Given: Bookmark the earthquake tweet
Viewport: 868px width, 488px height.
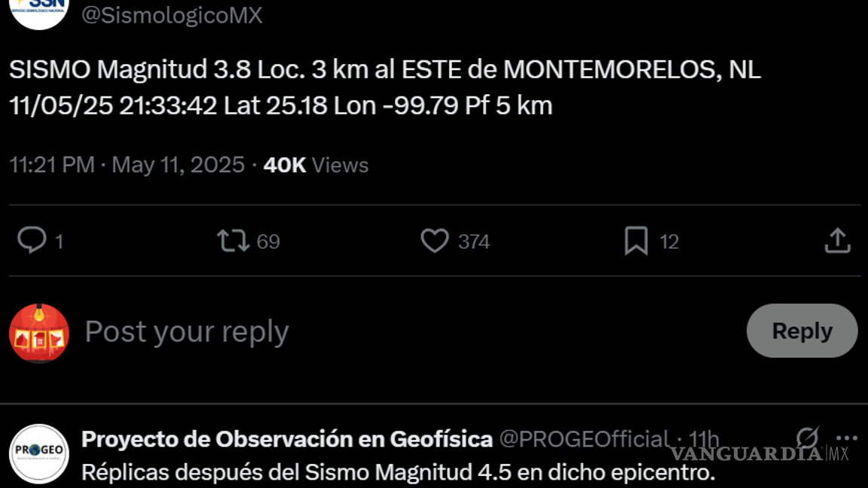Looking at the screenshot, I should click(636, 241).
